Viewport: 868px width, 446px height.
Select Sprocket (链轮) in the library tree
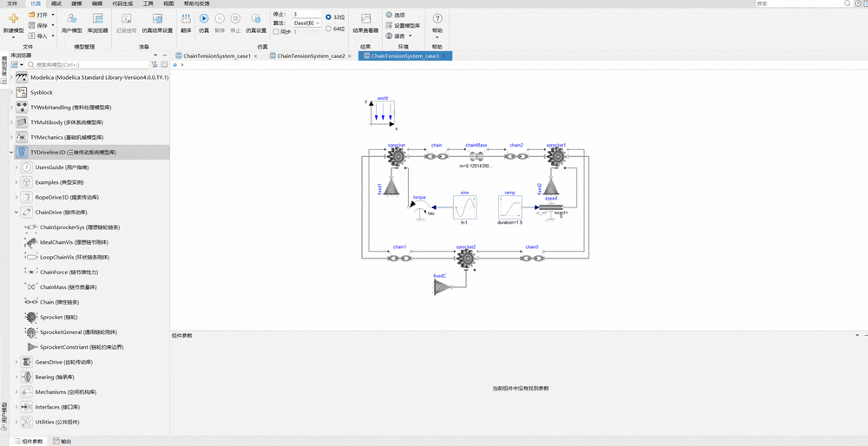coord(59,317)
